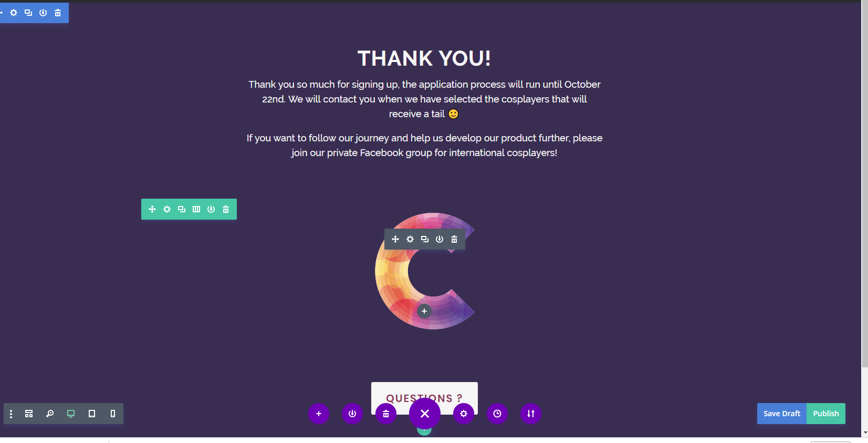Duplicate the image module from gray toolbar
Image resolution: width=868 pixels, height=443 pixels.
[x=425, y=239]
